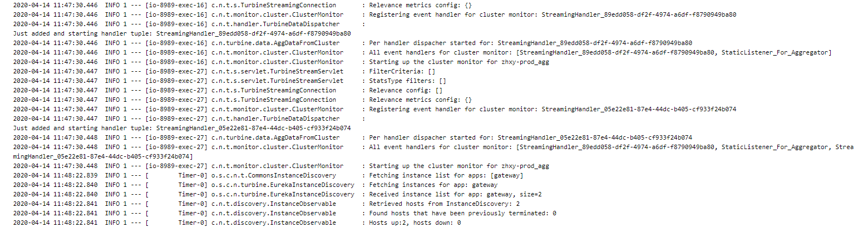Click timestamp 11:48:22.839 in the log

coord(55,175)
